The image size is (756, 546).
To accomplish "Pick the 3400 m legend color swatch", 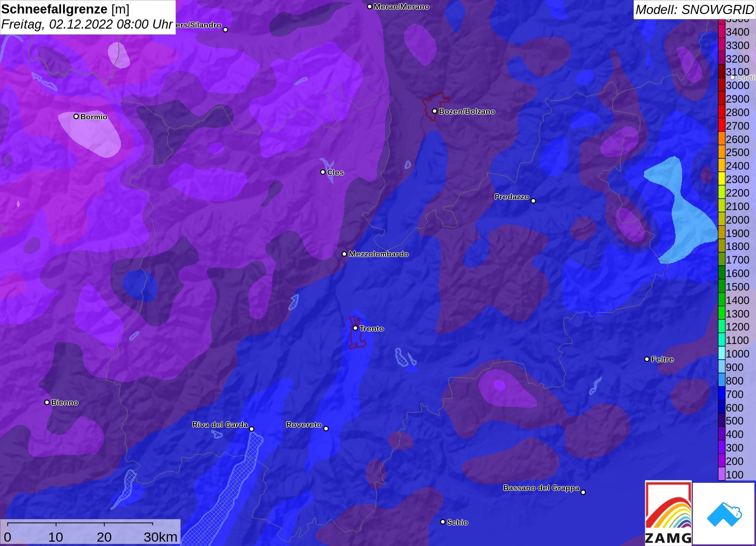I will tap(721, 32).
